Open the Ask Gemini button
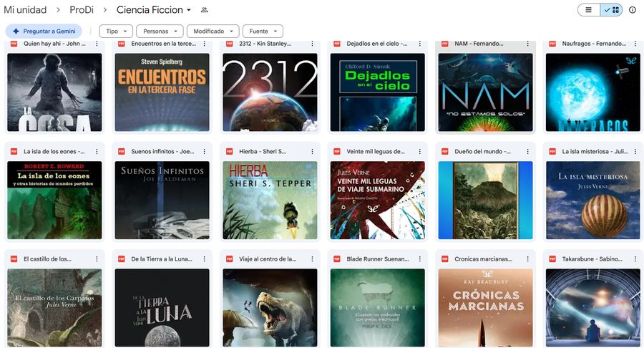The height and width of the screenshot is (348, 644). point(44,32)
